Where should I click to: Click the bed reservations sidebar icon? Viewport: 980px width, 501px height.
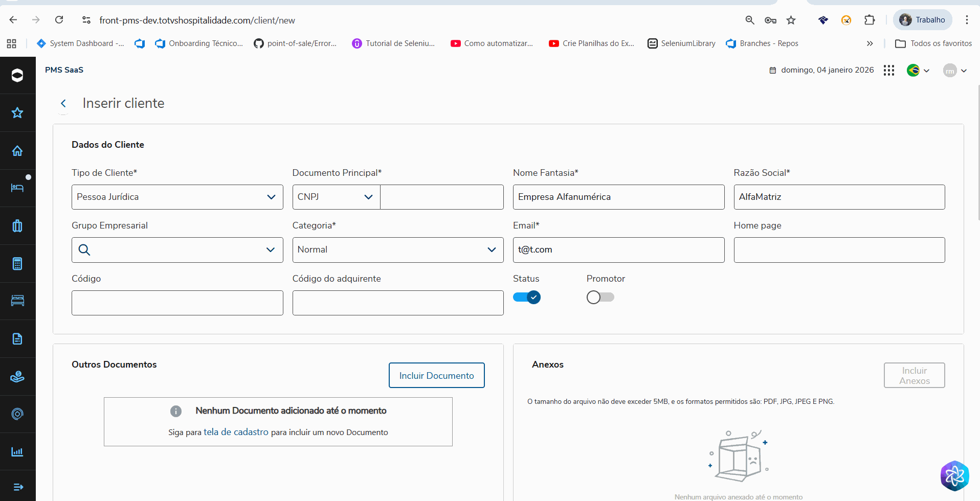(17, 188)
